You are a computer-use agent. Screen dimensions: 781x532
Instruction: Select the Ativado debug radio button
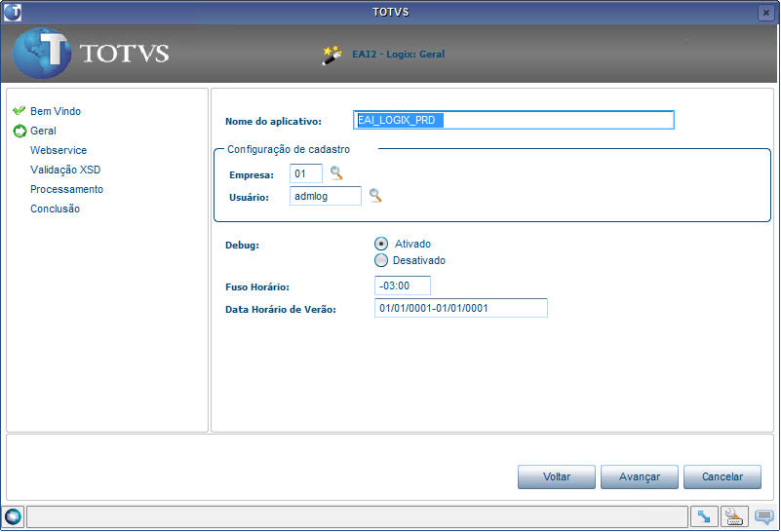point(381,244)
